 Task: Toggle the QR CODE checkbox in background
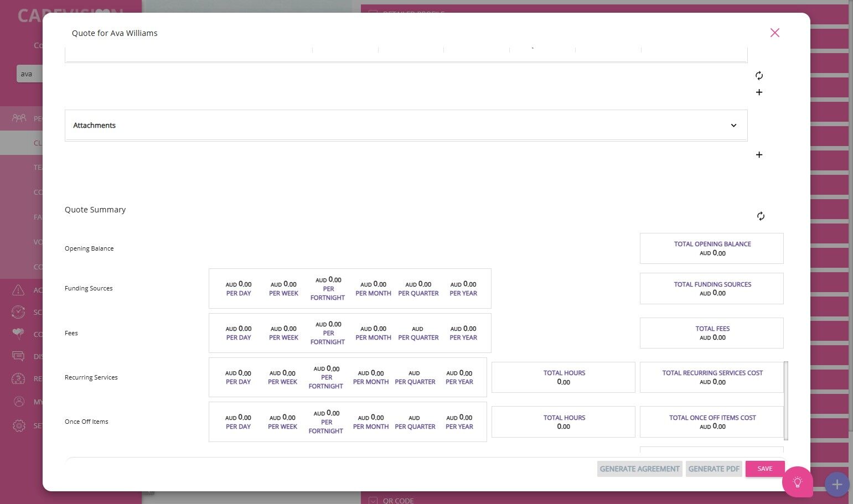373,501
